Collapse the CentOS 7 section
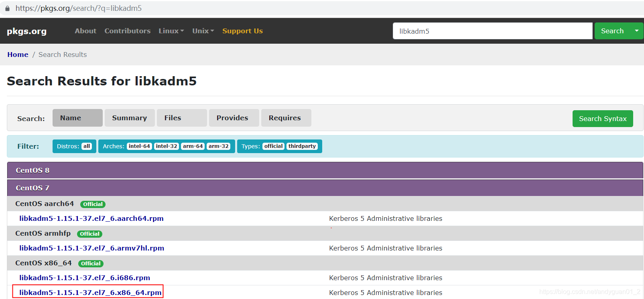This screenshot has height=299, width=644. point(325,188)
